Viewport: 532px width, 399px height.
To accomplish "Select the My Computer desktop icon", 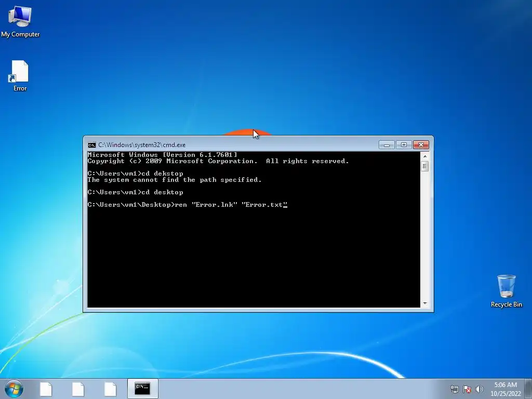I will (20, 21).
